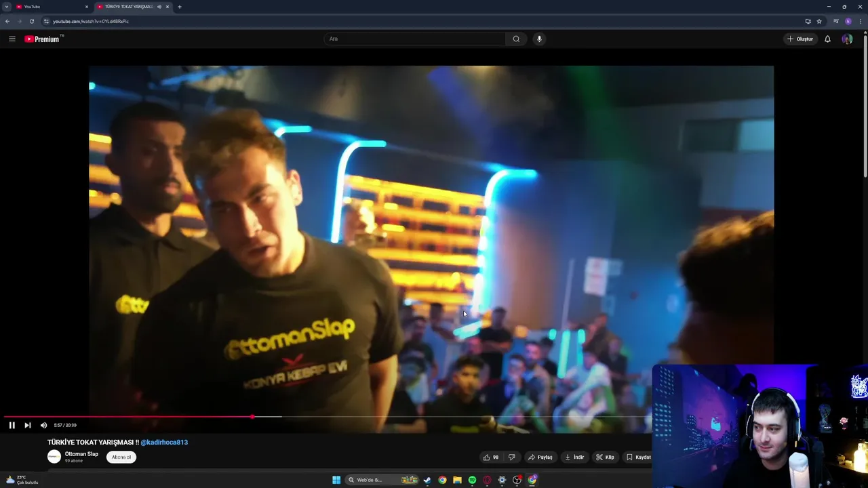868x488 pixels.
Task: Mute the tab via its audio icon
Action: [x=159, y=7]
